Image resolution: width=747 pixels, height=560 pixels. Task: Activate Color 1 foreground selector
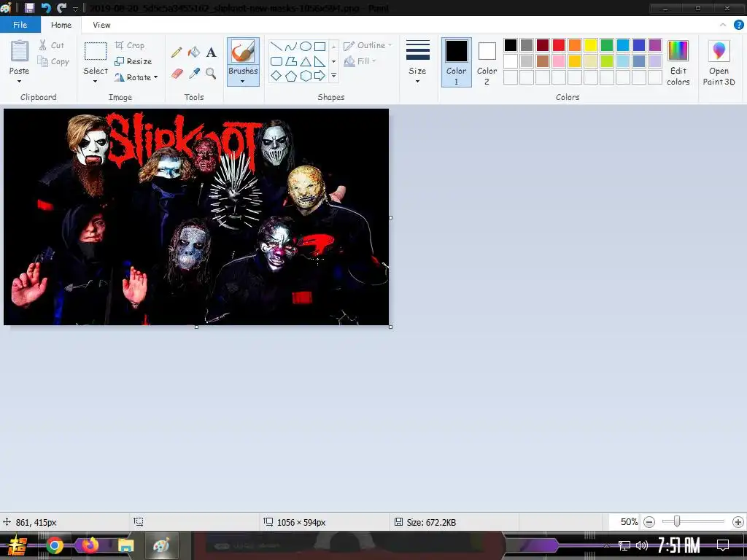point(457,63)
